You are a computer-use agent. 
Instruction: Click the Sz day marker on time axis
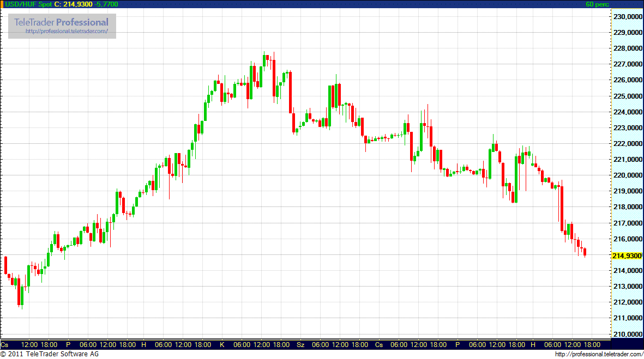(300, 345)
